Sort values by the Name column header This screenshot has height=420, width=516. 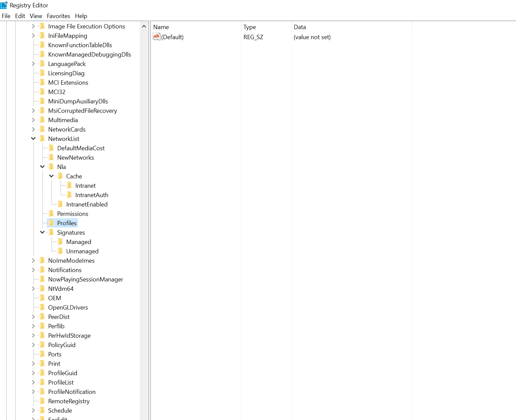(196, 27)
